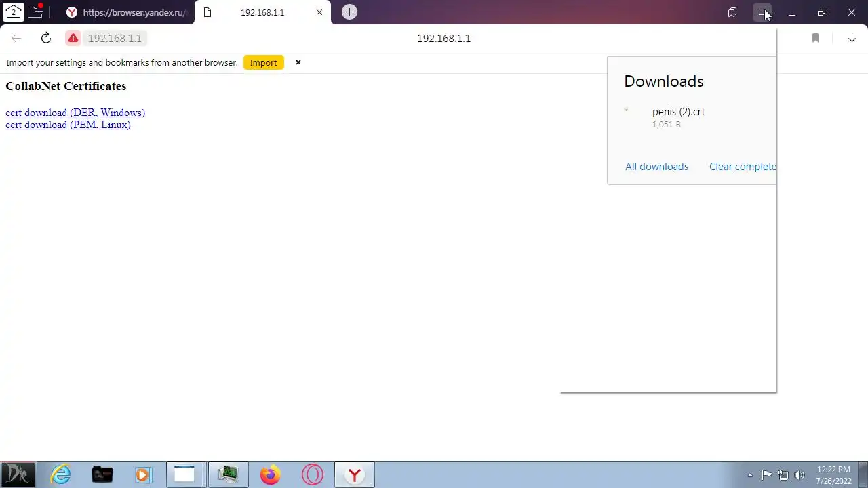This screenshot has width=868, height=488.
Task: Launch Opera from the taskbar
Action: [x=313, y=474]
